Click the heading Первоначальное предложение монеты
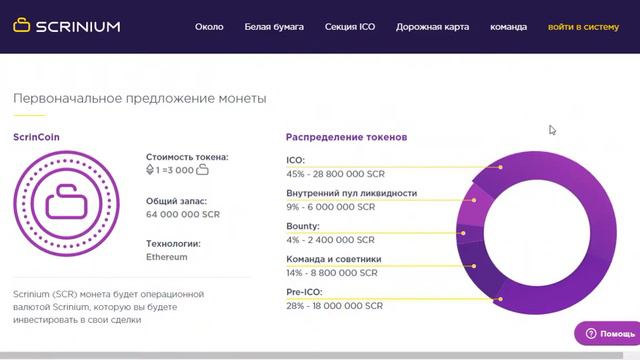Screen dimensions: 640x360 coord(140,98)
